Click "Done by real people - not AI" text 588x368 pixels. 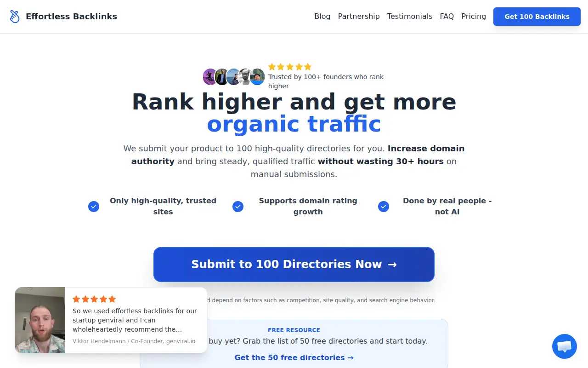coord(447,206)
